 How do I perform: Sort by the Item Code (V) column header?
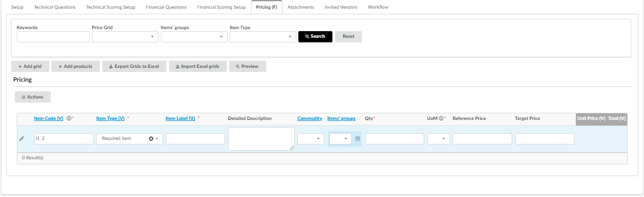[49, 118]
